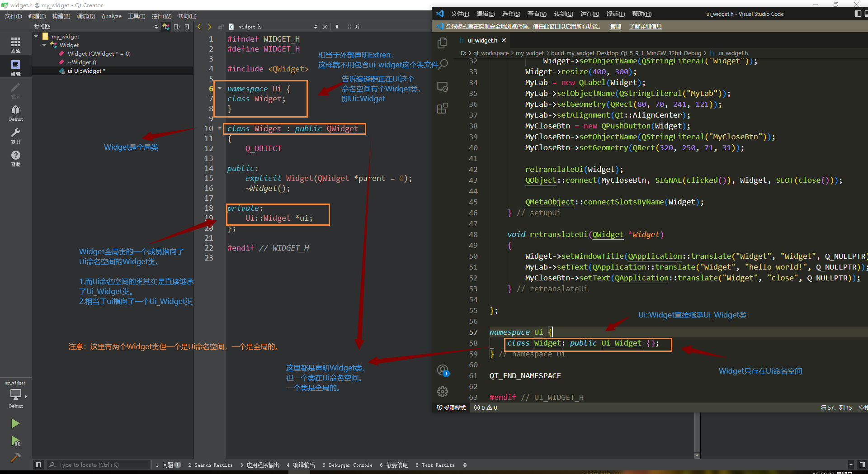Open VS Code settings gear
Image resolution: width=868 pixels, height=474 pixels.
443,392
